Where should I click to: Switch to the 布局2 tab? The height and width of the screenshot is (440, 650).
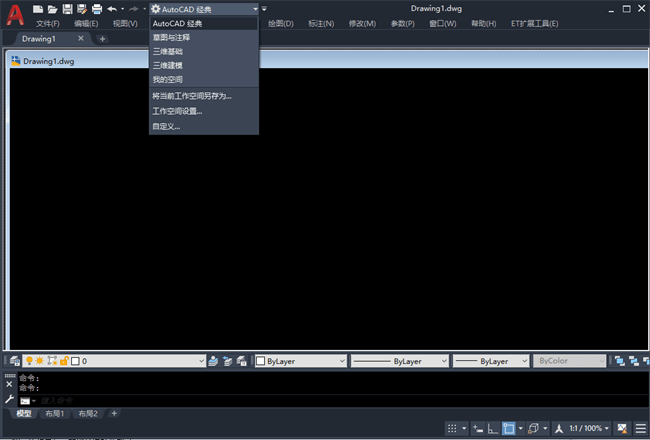[88, 413]
